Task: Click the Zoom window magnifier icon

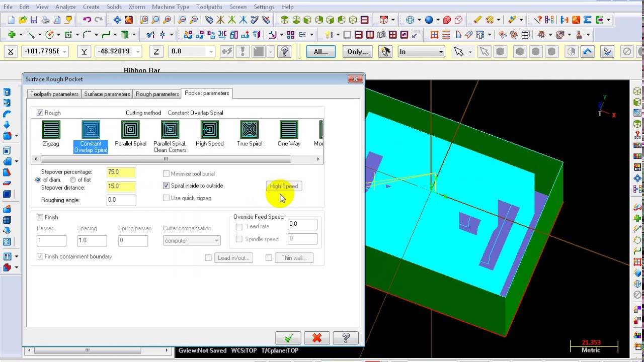Action: click(x=144, y=20)
